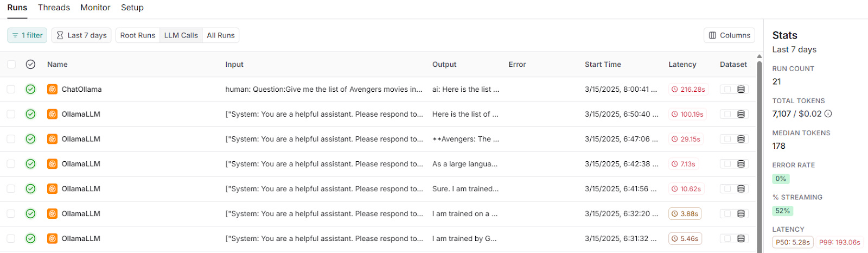This screenshot has width=868, height=253.
Task: Select checkbox for the 6:50:40 OllamaLLM run
Action: (x=11, y=114)
